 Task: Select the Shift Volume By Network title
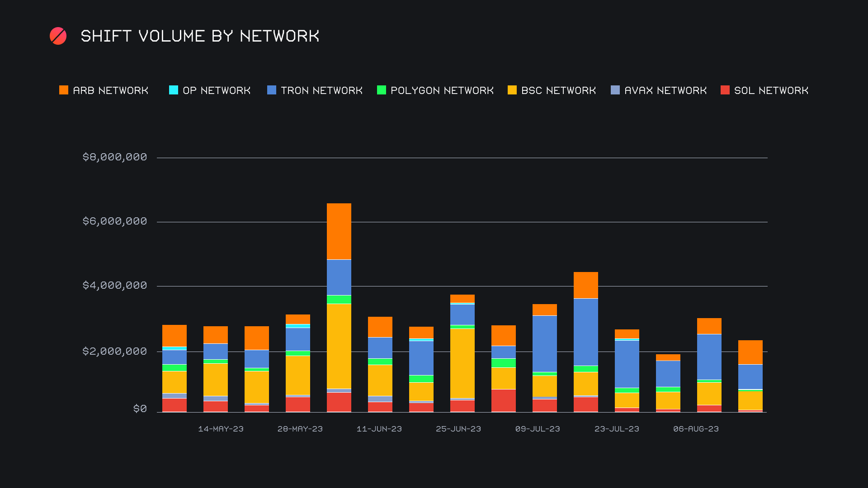(200, 36)
